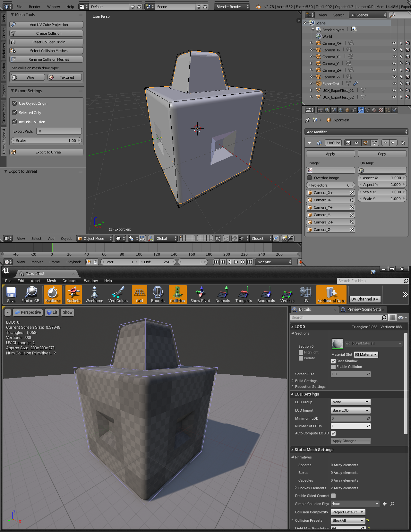This screenshot has width=411, height=532.
Task: Click Save icon in Unreal toolbar
Action: pos(11,294)
